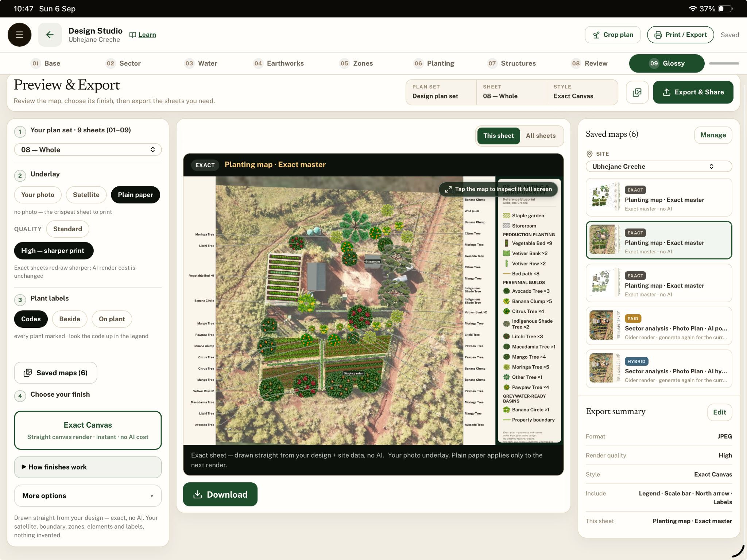Click the Download button
747x560 pixels.
tap(220, 494)
